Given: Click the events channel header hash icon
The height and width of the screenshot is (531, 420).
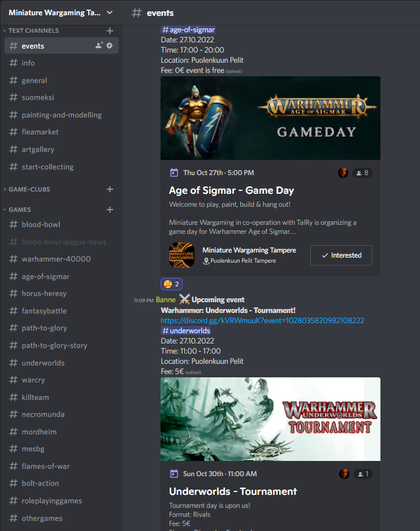Looking at the screenshot, I should [x=137, y=13].
